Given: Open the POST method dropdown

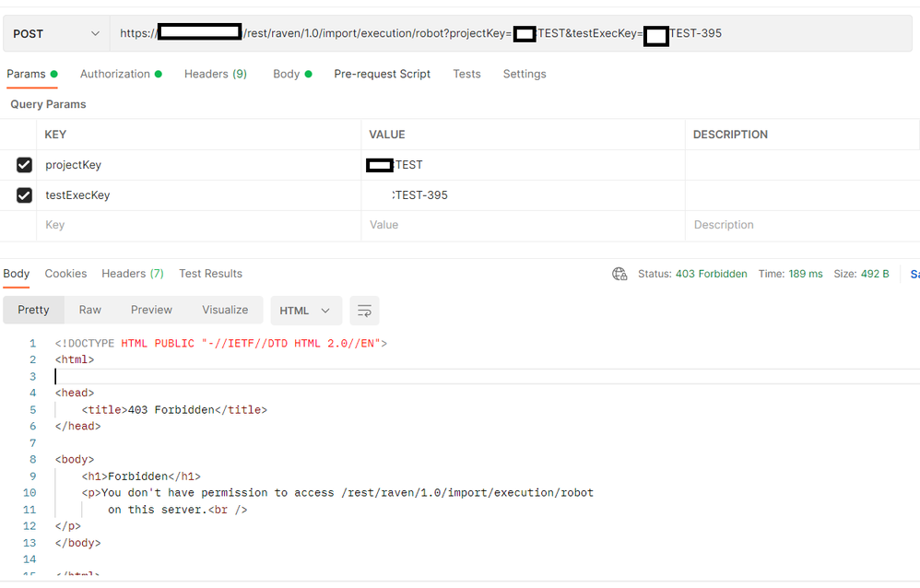Looking at the screenshot, I should 56,34.
